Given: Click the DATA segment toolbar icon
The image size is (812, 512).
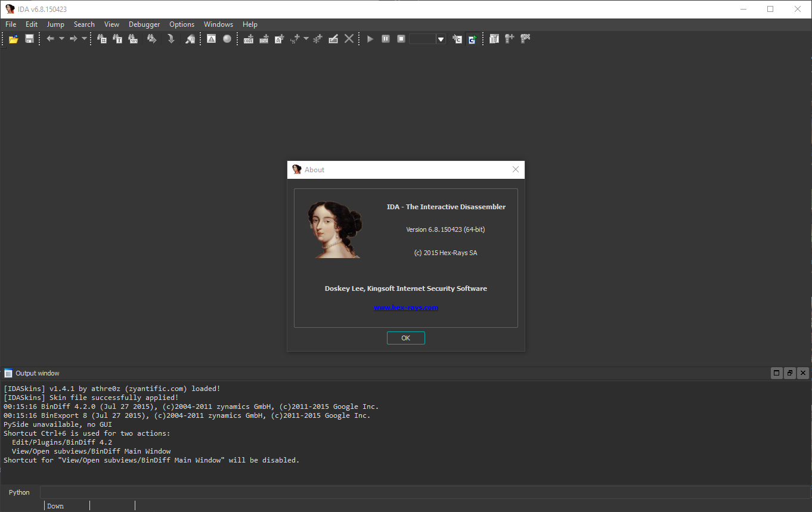Looking at the screenshot, I should (x=264, y=39).
